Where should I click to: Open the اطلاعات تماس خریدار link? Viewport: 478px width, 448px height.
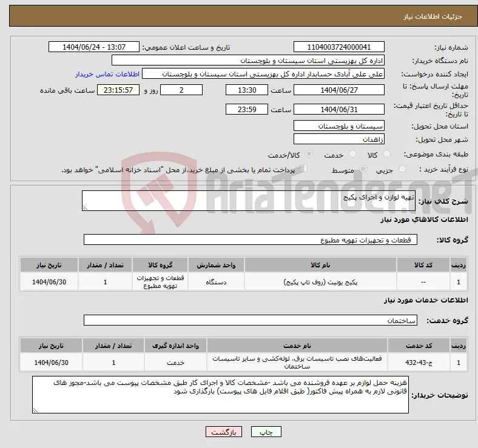pyautogui.click(x=107, y=74)
